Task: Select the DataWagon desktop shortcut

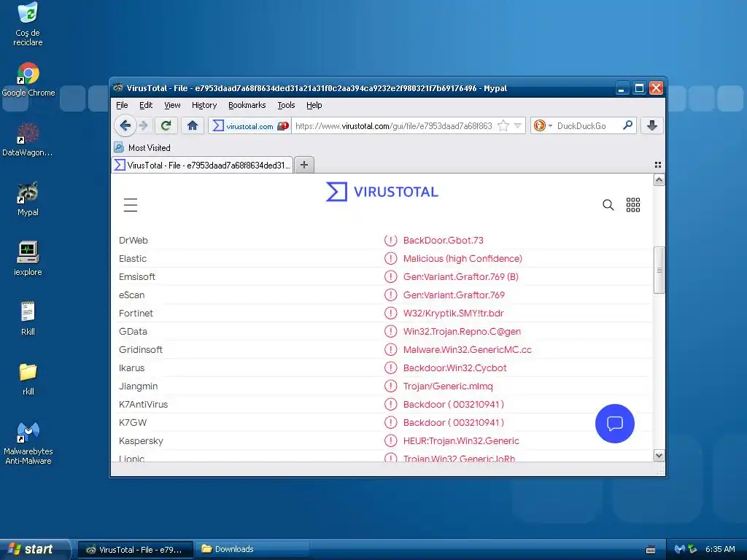Action: pos(28,139)
